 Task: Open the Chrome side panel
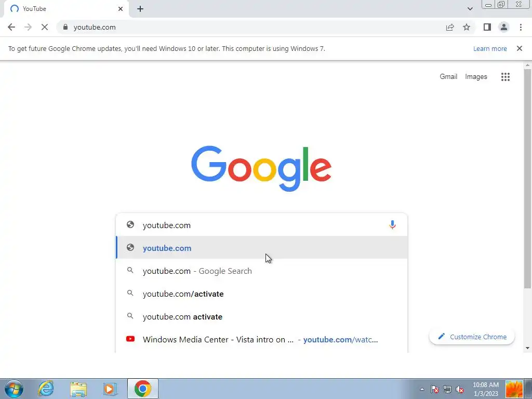pyautogui.click(x=487, y=27)
